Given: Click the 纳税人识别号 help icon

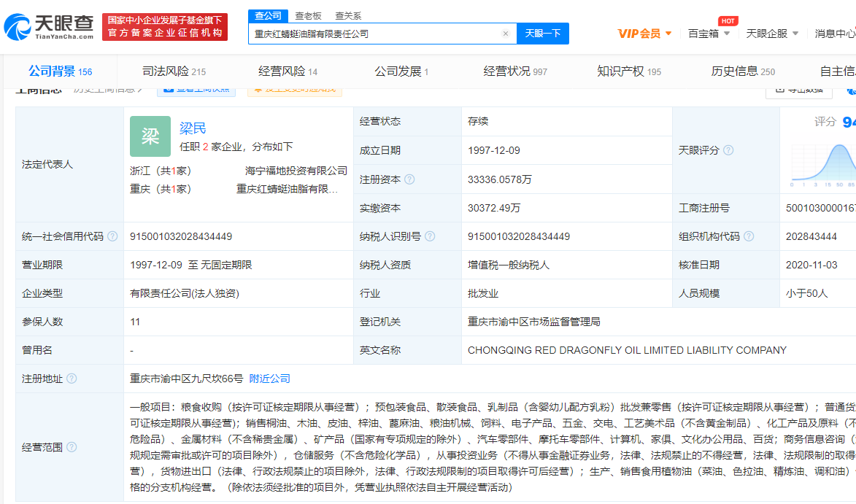Looking at the screenshot, I should click(x=430, y=236).
